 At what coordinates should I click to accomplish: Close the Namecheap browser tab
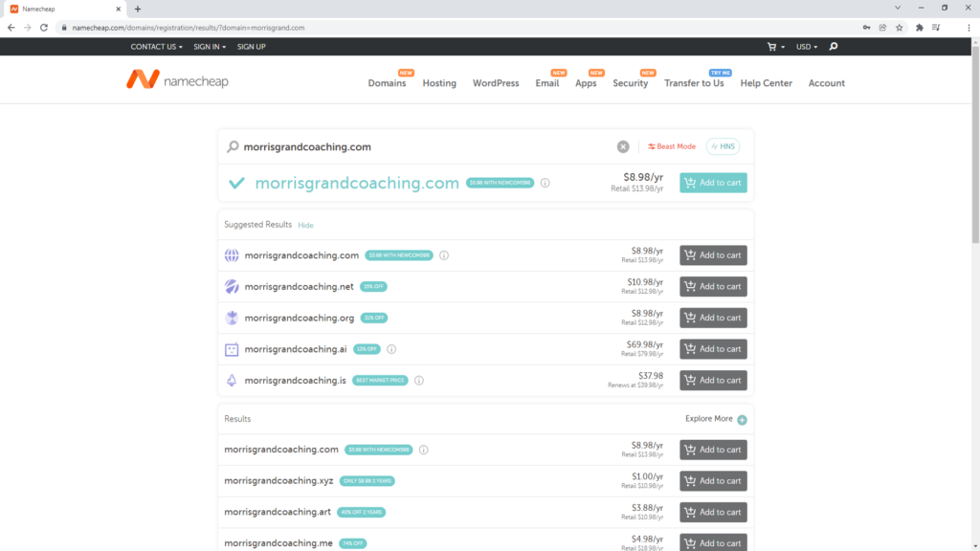[118, 9]
